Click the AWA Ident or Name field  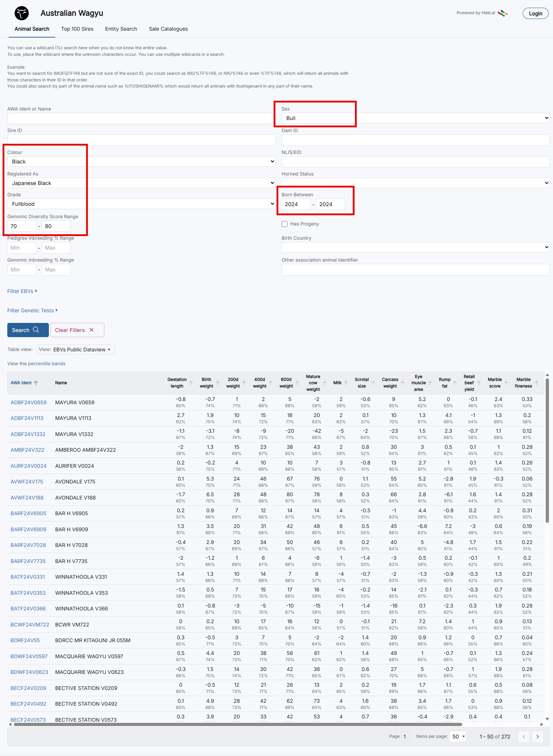tap(141, 118)
